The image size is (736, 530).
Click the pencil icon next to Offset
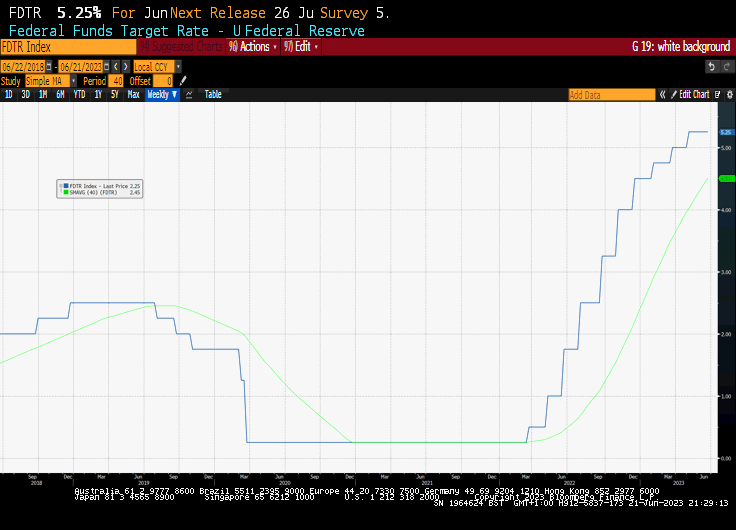tap(183, 81)
